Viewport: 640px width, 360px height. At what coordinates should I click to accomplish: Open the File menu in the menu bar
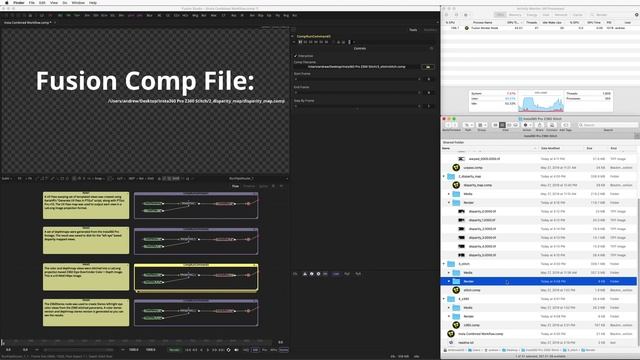(31, 2)
